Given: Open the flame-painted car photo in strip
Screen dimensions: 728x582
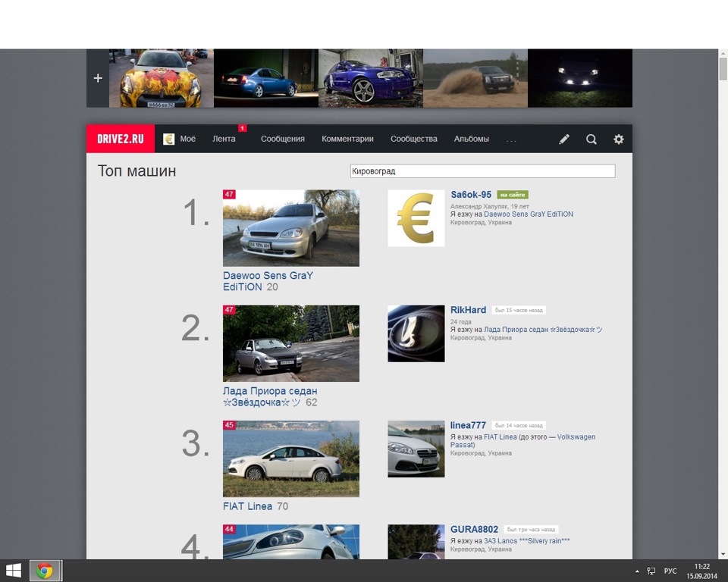Looking at the screenshot, I should click(161, 78).
